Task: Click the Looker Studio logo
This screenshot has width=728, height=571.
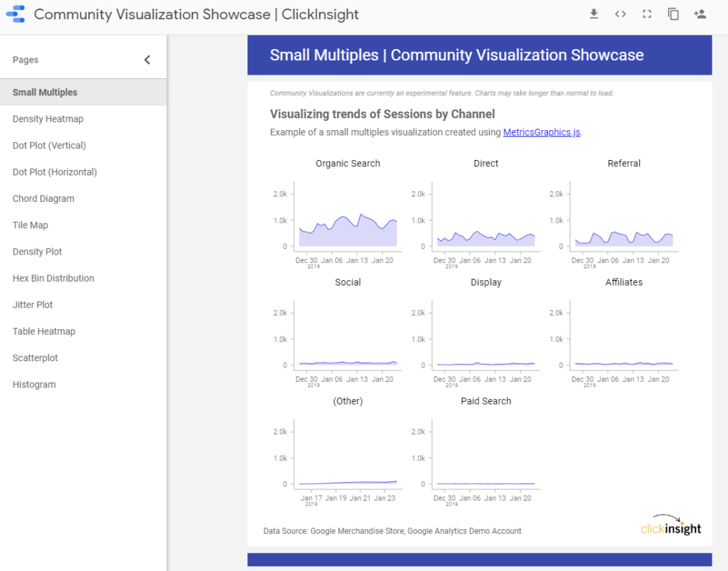Action: [x=14, y=14]
